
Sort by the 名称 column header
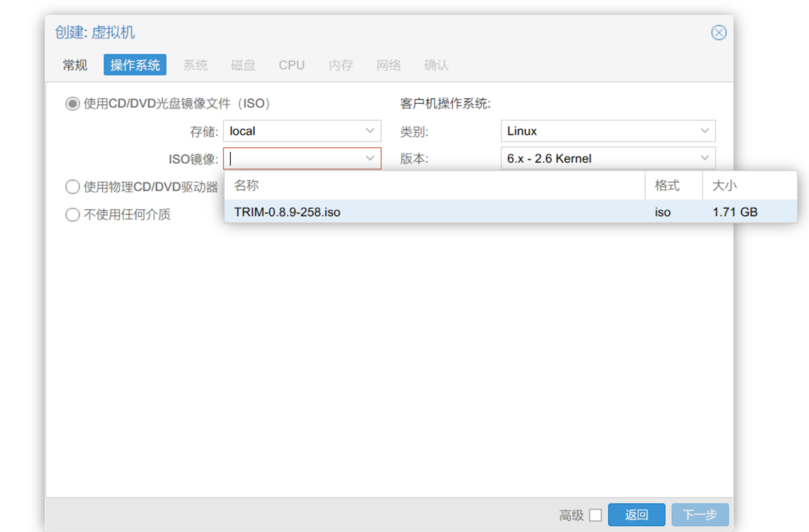pos(246,186)
